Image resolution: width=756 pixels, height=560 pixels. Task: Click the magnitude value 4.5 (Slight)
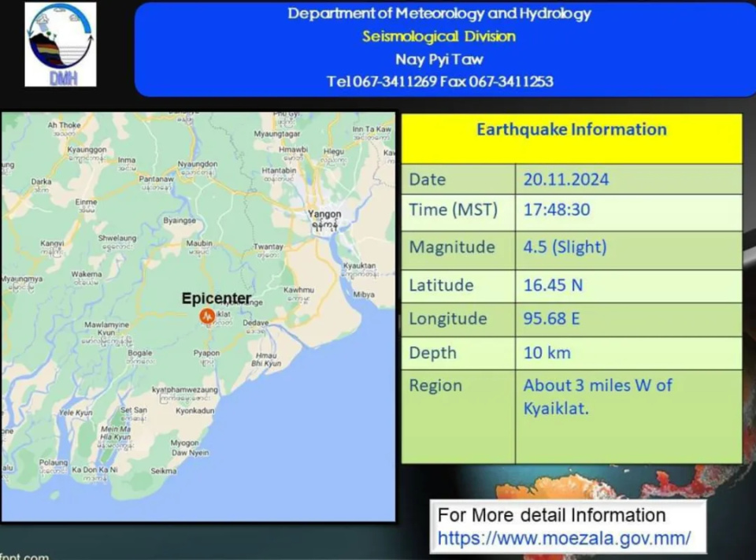[565, 247]
